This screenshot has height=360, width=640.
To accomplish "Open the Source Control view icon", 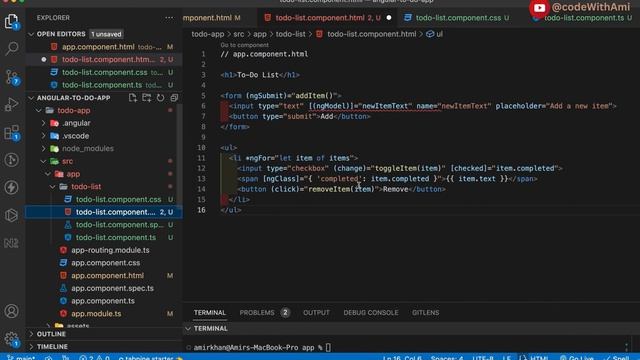I will [11, 77].
